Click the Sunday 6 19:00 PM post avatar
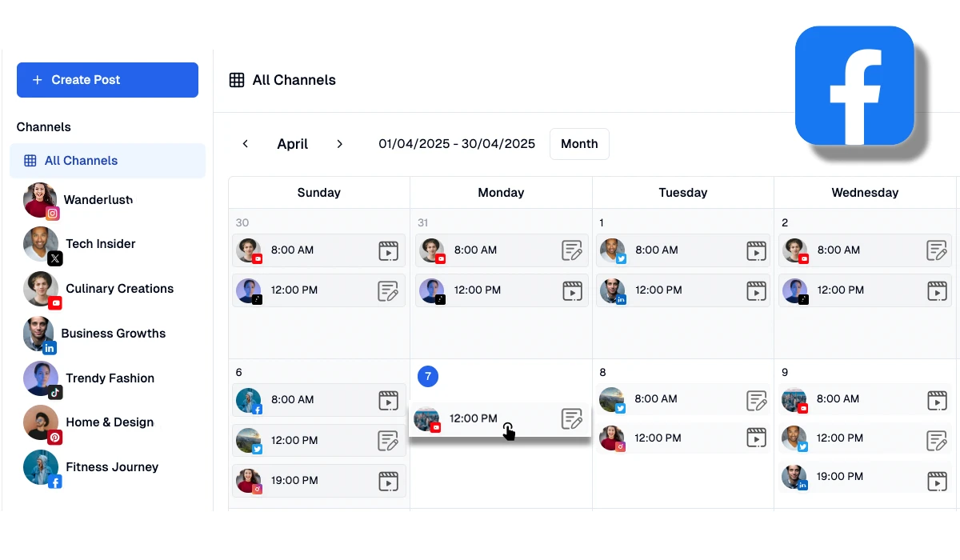The width and height of the screenshot is (960, 560). point(249,481)
